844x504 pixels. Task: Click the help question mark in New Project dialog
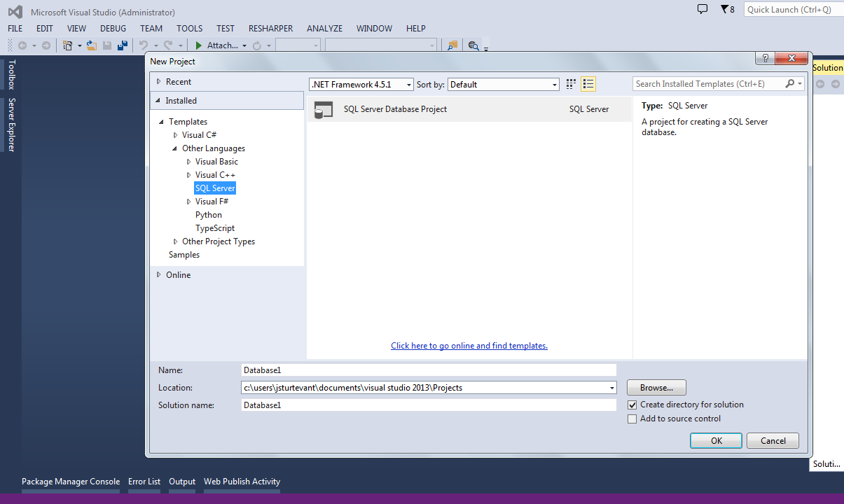coord(764,58)
